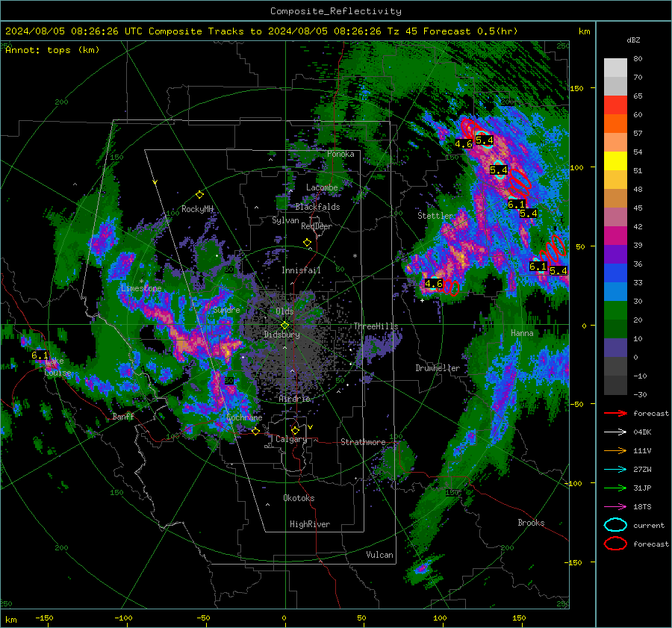Click the yellow diamond marker below Cochrane
The width and height of the screenshot is (672, 628).
coord(255,432)
